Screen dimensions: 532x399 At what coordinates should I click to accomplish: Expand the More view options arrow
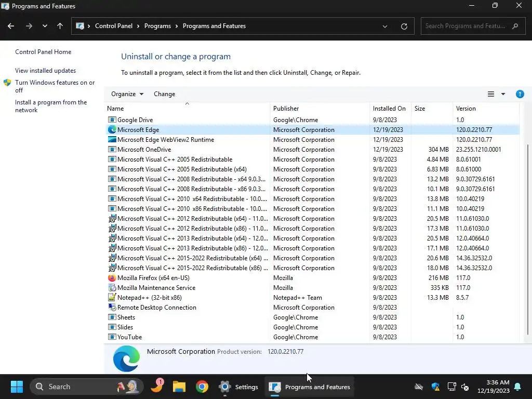pos(503,94)
